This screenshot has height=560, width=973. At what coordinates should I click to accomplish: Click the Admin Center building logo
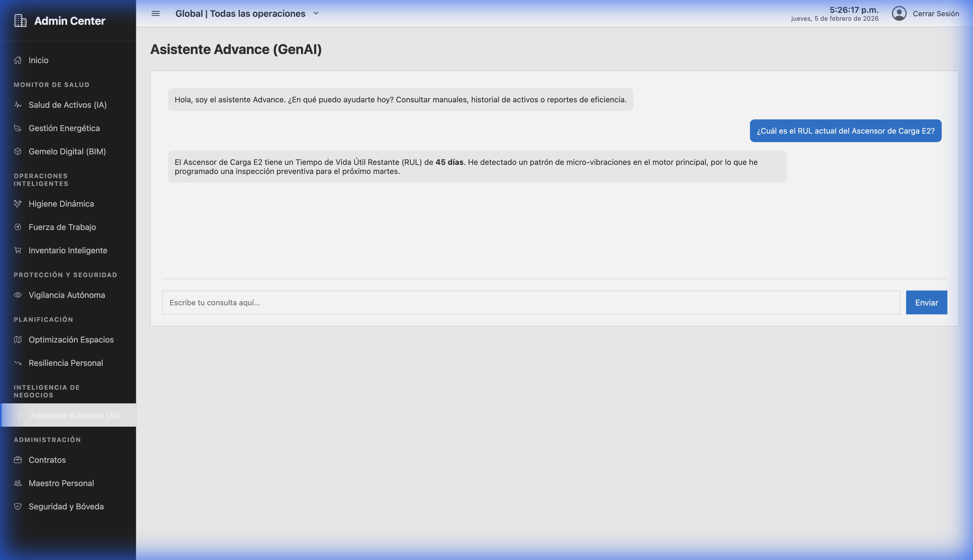(x=20, y=21)
